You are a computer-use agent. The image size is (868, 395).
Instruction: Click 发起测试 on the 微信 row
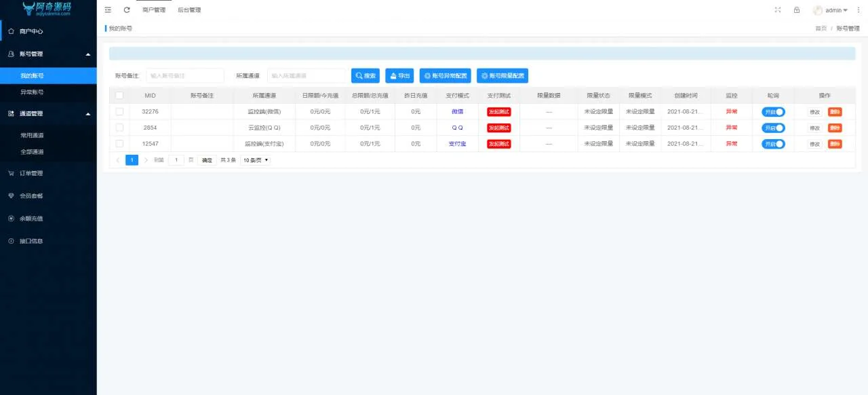coord(498,111)
